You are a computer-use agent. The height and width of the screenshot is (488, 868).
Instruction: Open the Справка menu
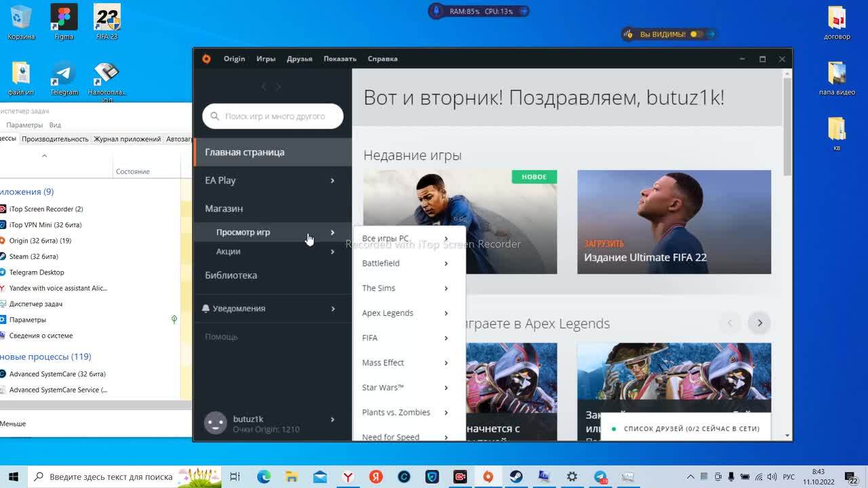(382, 59)
